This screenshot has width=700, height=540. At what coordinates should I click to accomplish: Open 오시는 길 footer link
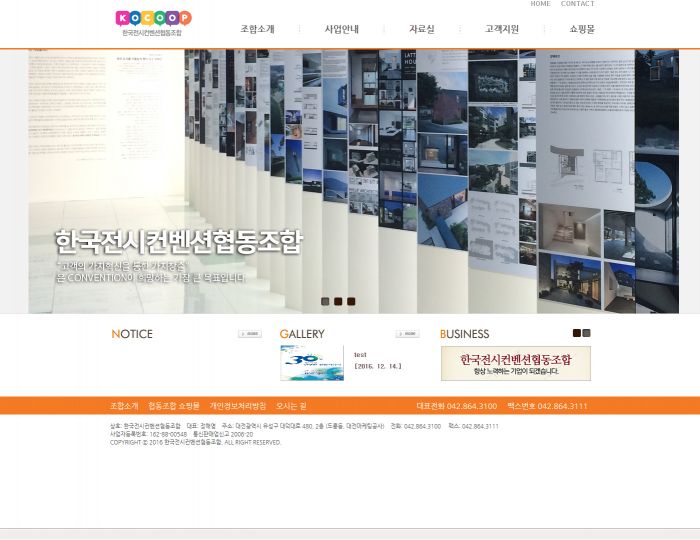[x=291, y=406]
